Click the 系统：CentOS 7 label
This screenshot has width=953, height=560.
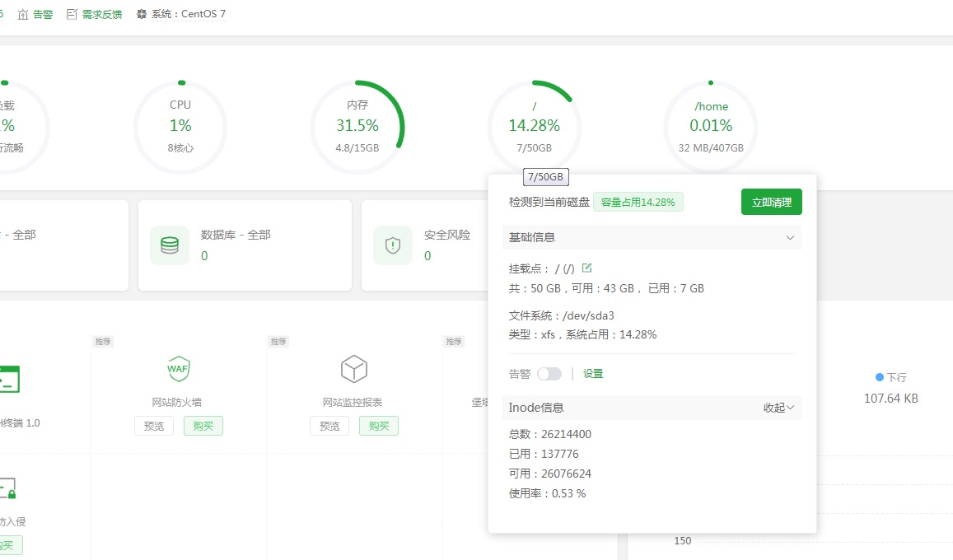pos(189,14)
